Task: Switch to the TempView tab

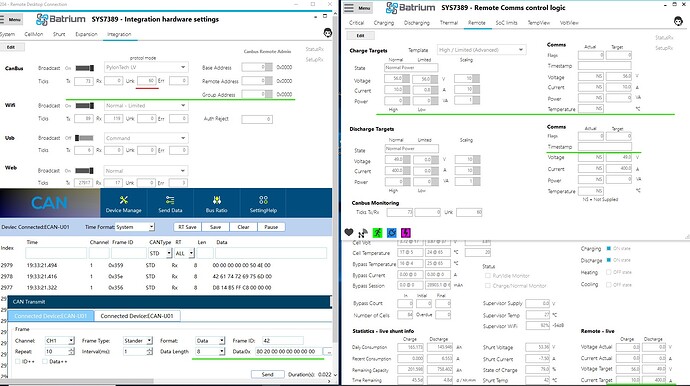Action: point(539,22)
